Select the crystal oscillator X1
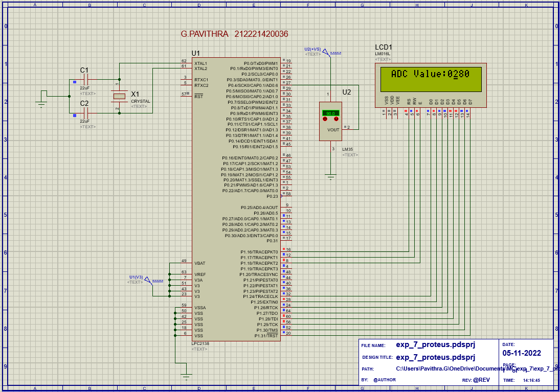The width and height of the screenshot is (560, 392). point(120,96)
